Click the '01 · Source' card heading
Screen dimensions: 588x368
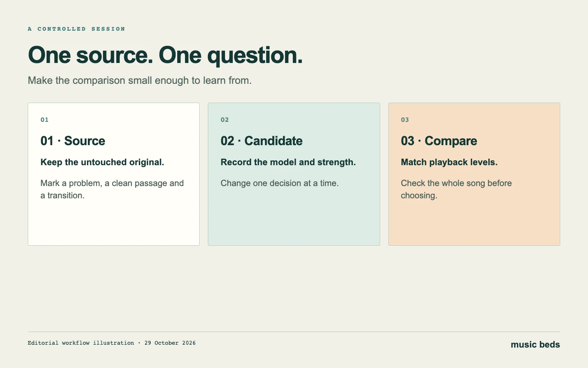click(x=73, y=141)
